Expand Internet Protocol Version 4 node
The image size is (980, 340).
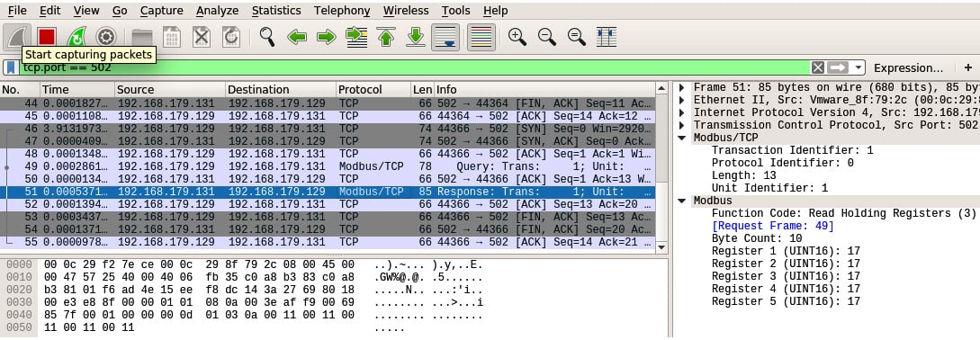[x=681, y=112]
